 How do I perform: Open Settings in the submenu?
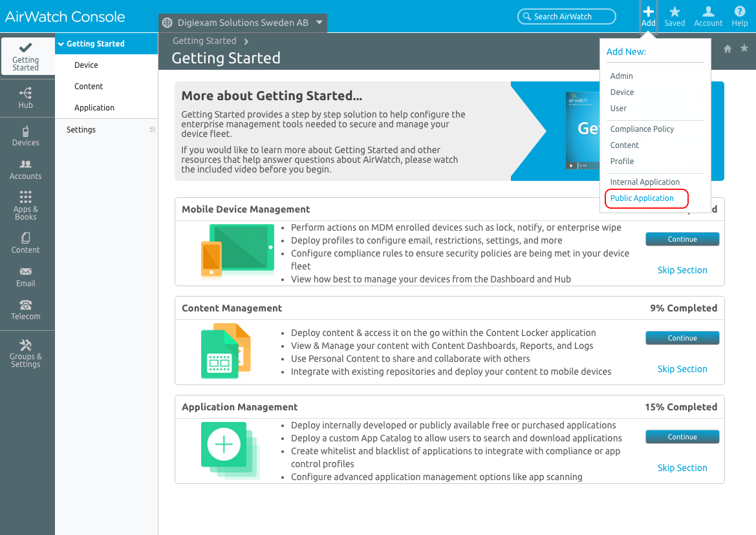[x=81, y=129]
